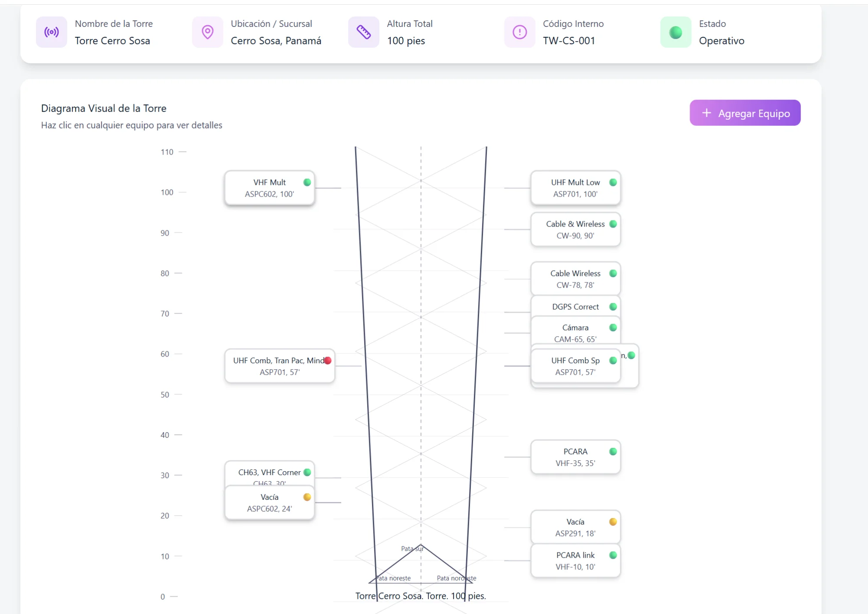Click the ruler icon next to Altura Total
This screenshot has width=868, height=614.
click(364, 32)
